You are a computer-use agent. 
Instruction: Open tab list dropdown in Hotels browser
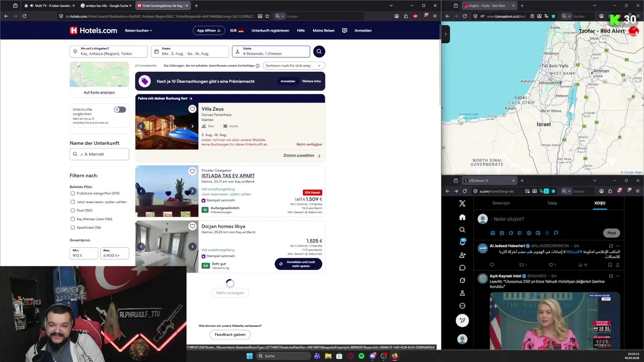pyautogui.click(x=391, y=6)
